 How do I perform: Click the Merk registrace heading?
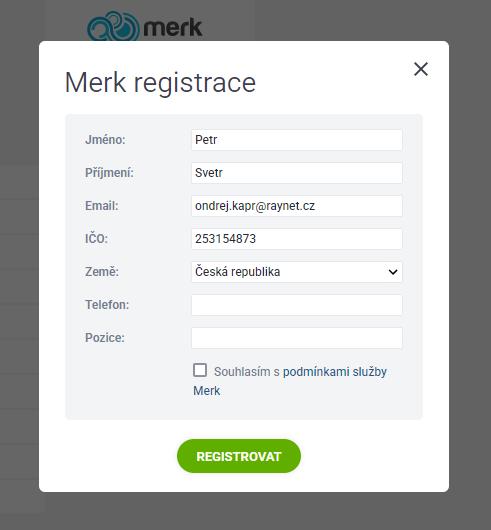point(160,83)
